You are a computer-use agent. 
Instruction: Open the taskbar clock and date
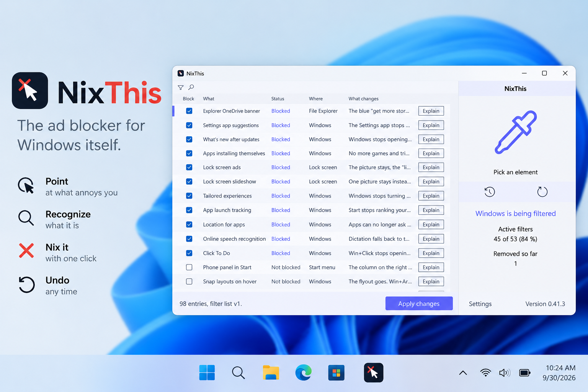click(x=559, y=373)
